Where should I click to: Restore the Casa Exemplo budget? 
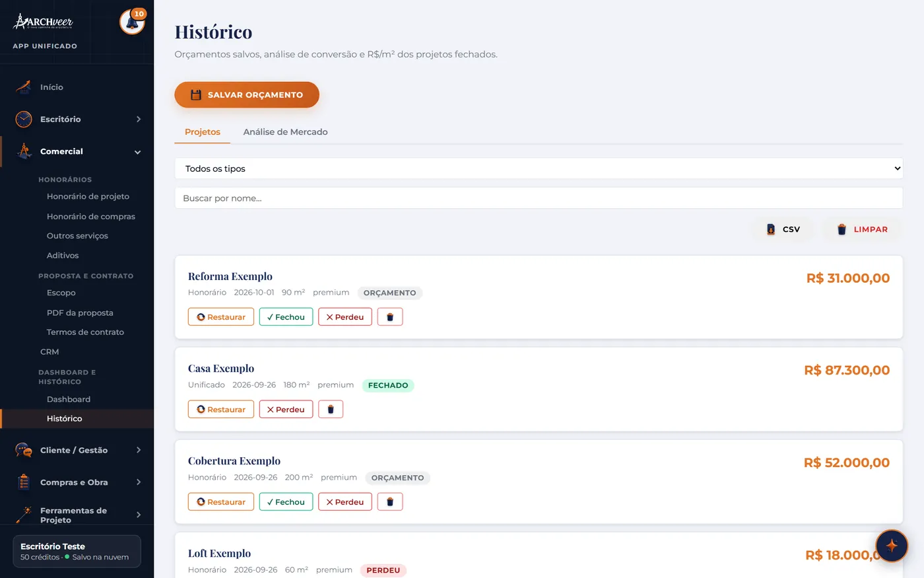click(x=221, y=410)
